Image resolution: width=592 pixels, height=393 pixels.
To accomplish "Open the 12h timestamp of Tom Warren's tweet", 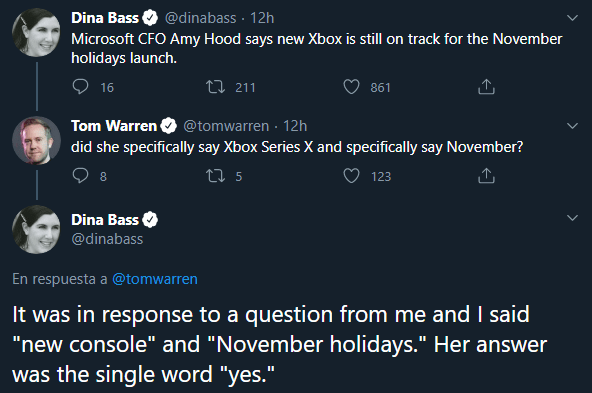I will (x=295, y=126).
